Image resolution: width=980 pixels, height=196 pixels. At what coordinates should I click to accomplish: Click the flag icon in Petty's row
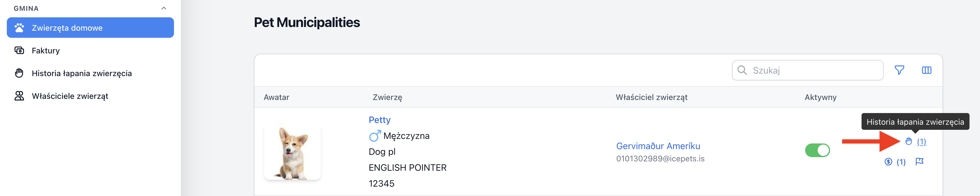(x=920, y=162)
